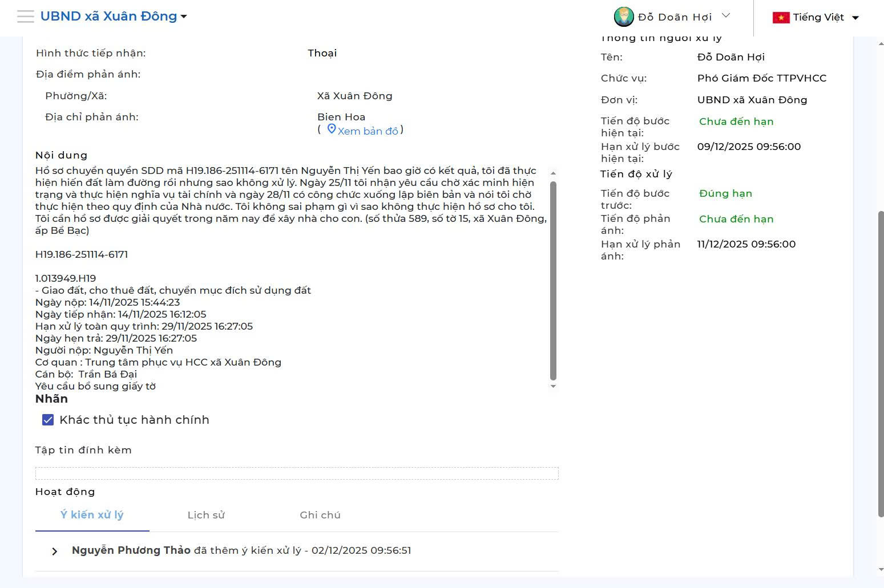Expand Nguyễn Phương Thảo's processing comment
The width and height of the screenshot is (884, 588).
pyautogui.click(x=54, y=551)
